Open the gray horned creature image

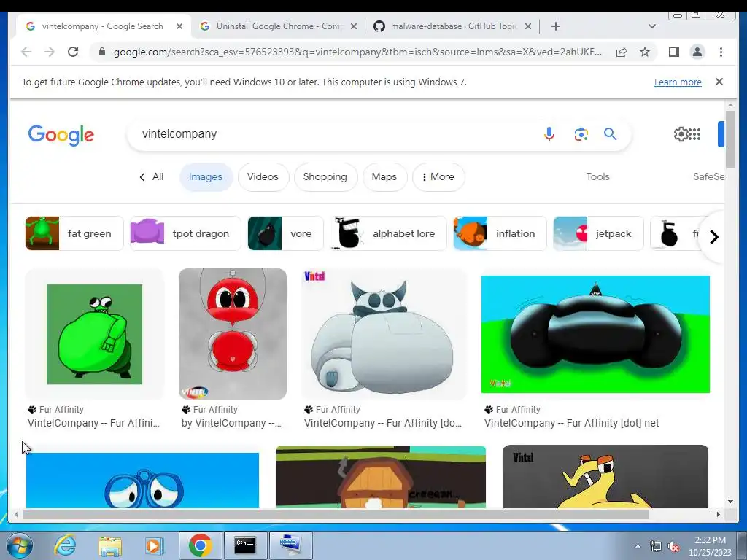coord(384,334)
